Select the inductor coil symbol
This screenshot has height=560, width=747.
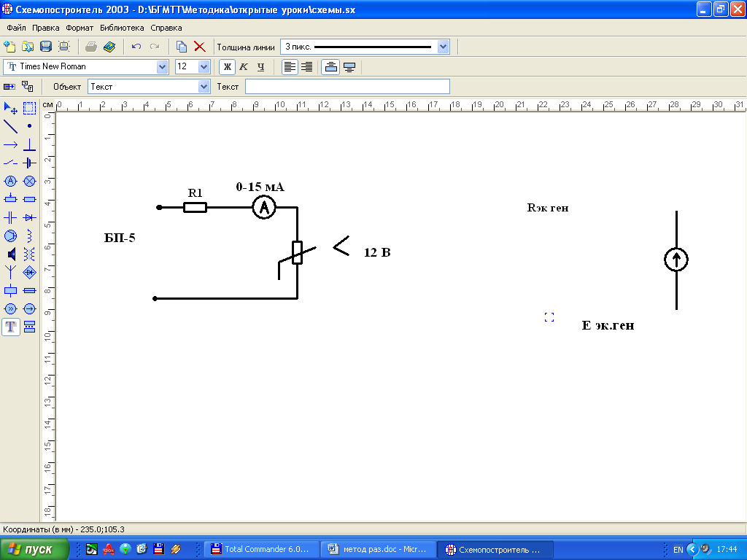29,236
